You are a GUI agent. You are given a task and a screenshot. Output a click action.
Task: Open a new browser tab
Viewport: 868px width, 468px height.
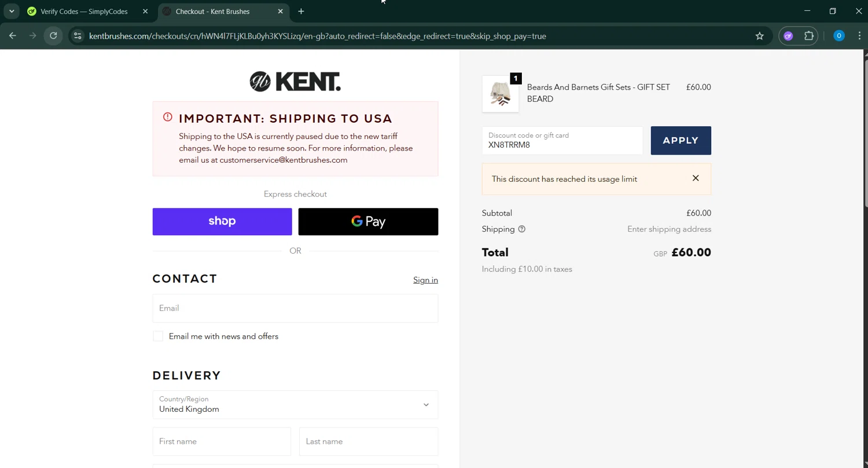click(x=301, y=12)
